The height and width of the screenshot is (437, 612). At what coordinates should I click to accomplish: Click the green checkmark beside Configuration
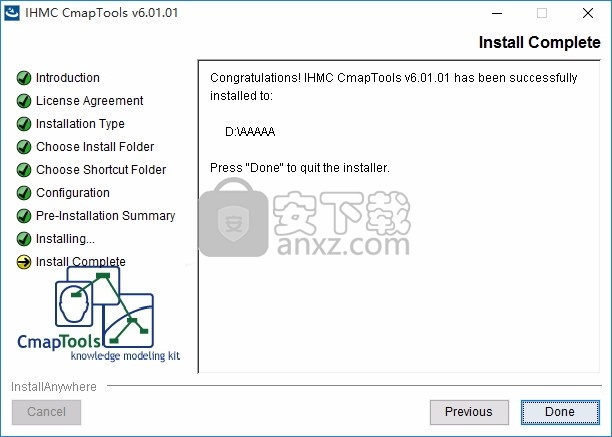point(24,193)
